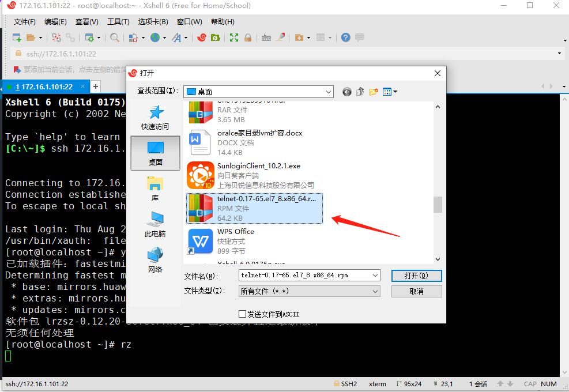
Task: Launch Xshell red swirl toolbar icon
Action: (202, 37)
